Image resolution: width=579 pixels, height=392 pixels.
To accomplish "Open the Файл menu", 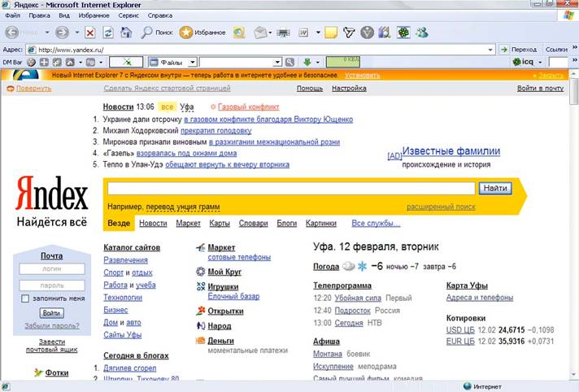I will point(12,15).
